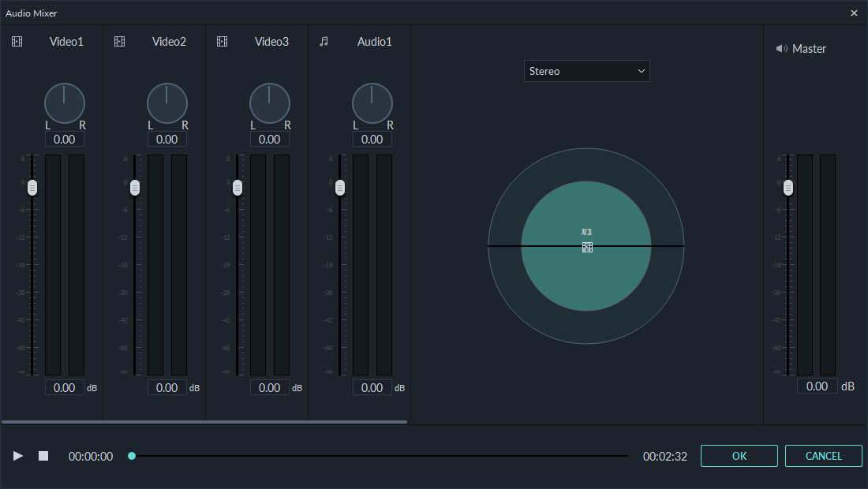Click the Video2 pan knob
868x489 pixels.
tap(167, 103)
